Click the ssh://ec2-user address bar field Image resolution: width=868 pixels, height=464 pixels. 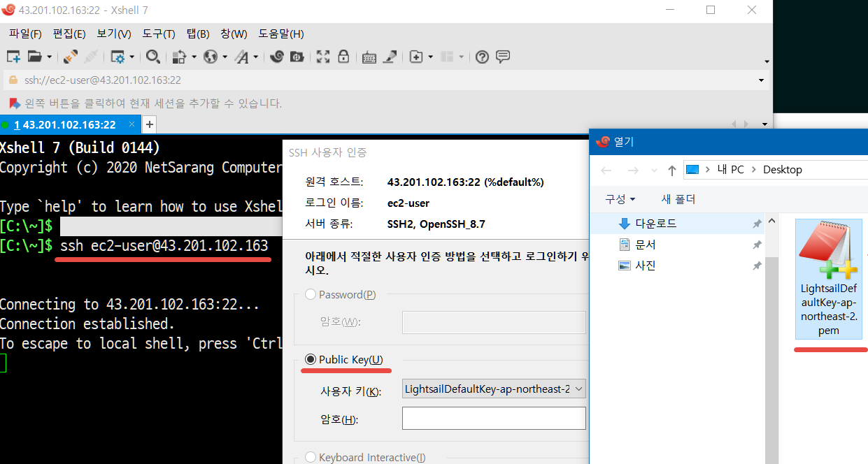(x=386, y=80)
